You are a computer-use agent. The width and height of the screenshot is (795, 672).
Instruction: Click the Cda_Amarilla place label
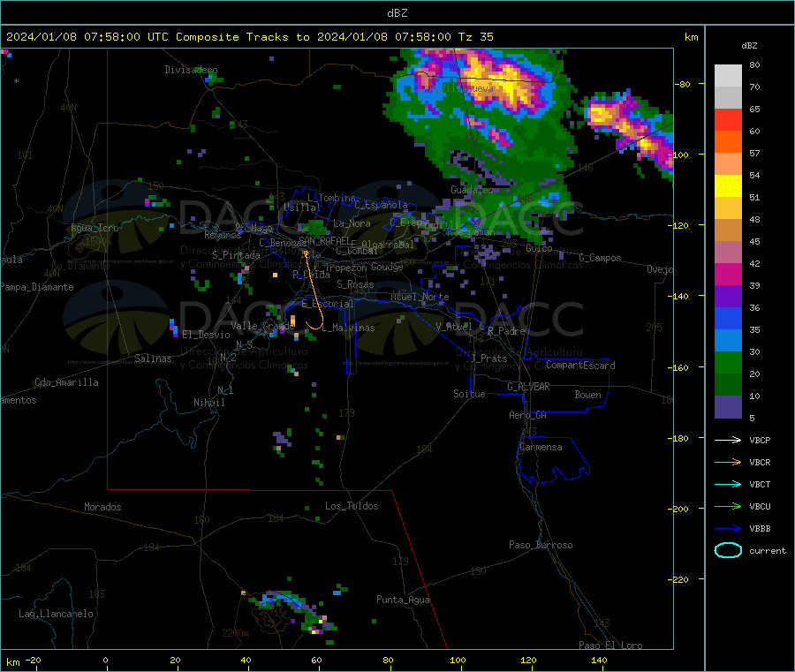pyautogui.click(x=66, y=382)
